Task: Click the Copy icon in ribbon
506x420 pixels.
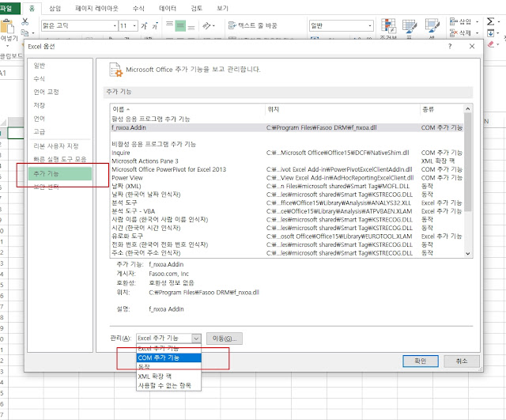Action: tap(25, 32)
